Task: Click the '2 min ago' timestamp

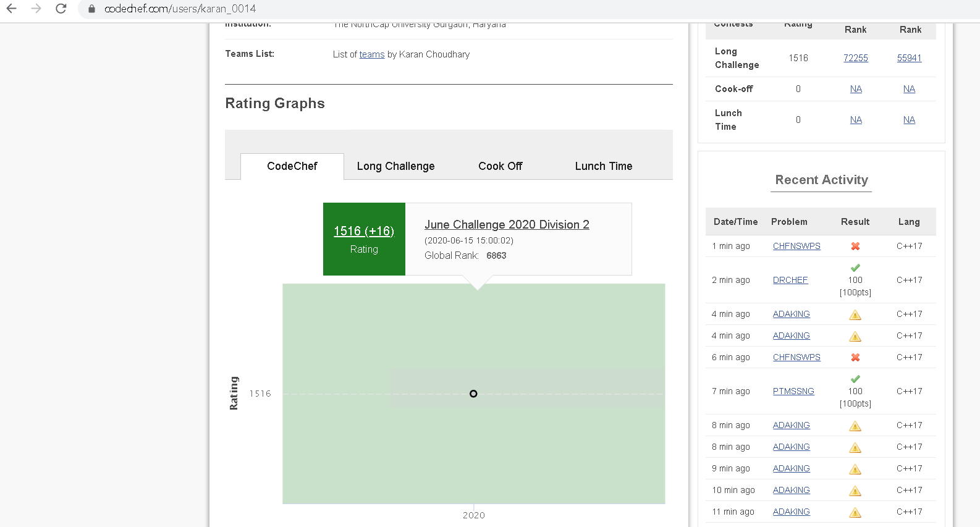Action: pos(731,280)
